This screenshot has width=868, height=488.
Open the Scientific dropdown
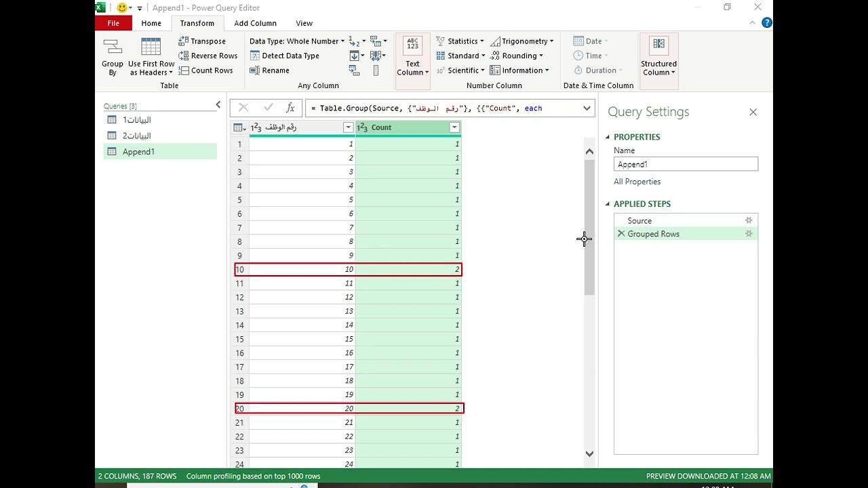click(x=460, y=70)
